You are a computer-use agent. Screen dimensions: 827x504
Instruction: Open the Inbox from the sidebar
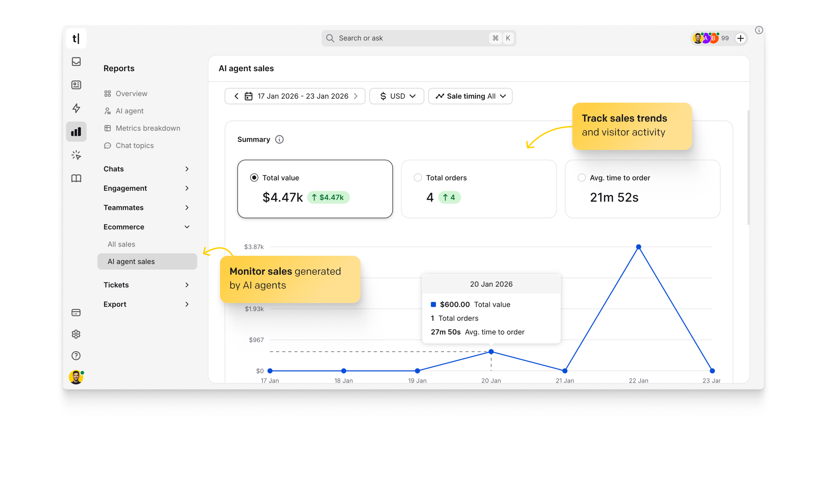coord(76,62)
